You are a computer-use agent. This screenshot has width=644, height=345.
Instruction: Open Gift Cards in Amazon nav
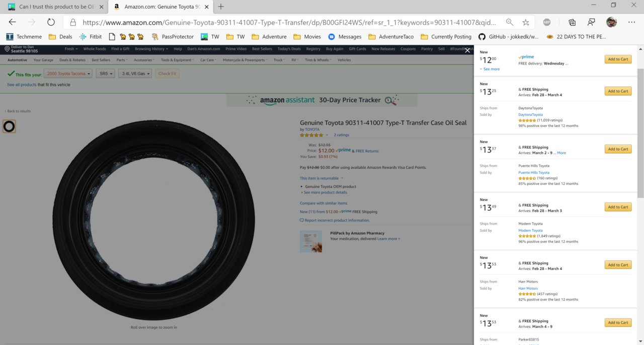pos(357,49)
